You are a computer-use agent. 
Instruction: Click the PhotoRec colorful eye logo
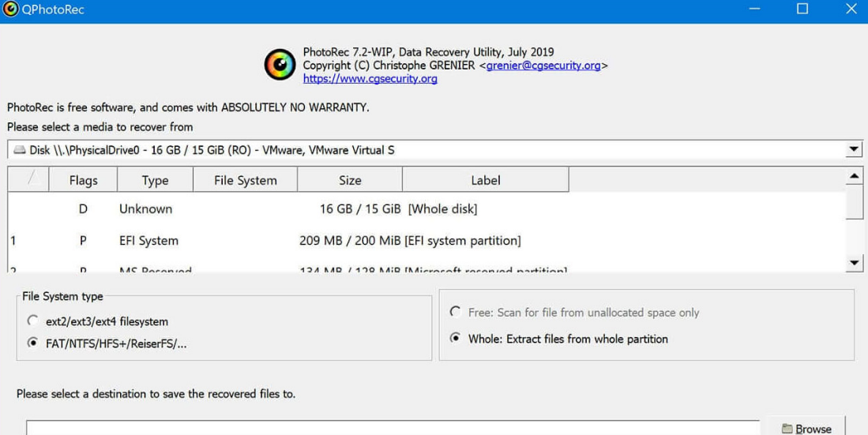(x=280, y=65)
